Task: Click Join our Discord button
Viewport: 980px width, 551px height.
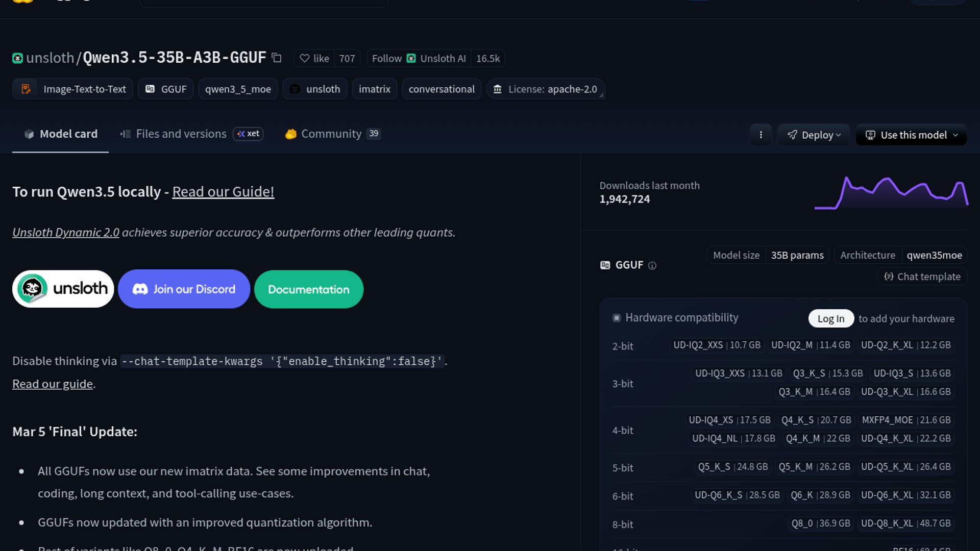Action: pyautogui.click(x=184, y=289)
